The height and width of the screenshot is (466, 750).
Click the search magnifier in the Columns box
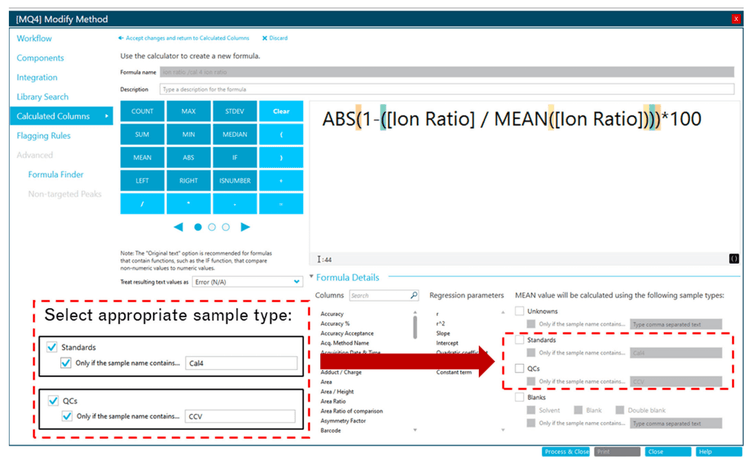pyautogui.click(x=414, y=296)
